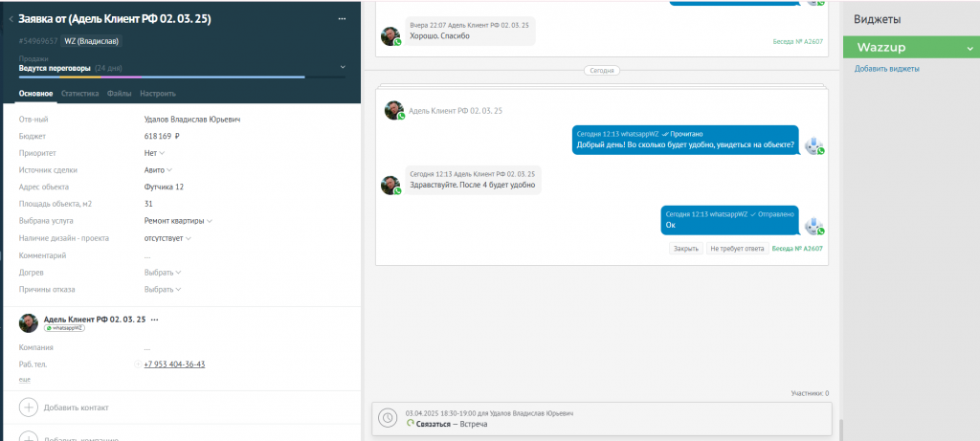Click the 'Хорошо. Спасибо' message
Image resolution: width=980 pixels, height=441 pixels.
pyautogui.click(x=469, y=32)
